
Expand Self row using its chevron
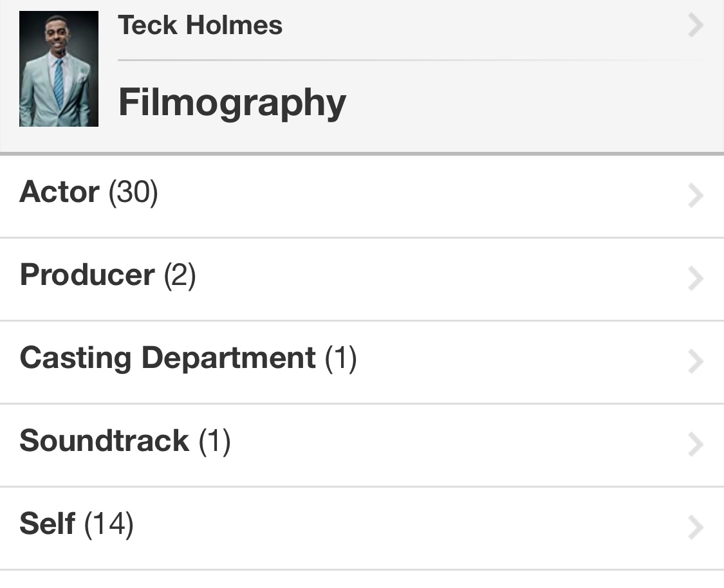[696, 528]
